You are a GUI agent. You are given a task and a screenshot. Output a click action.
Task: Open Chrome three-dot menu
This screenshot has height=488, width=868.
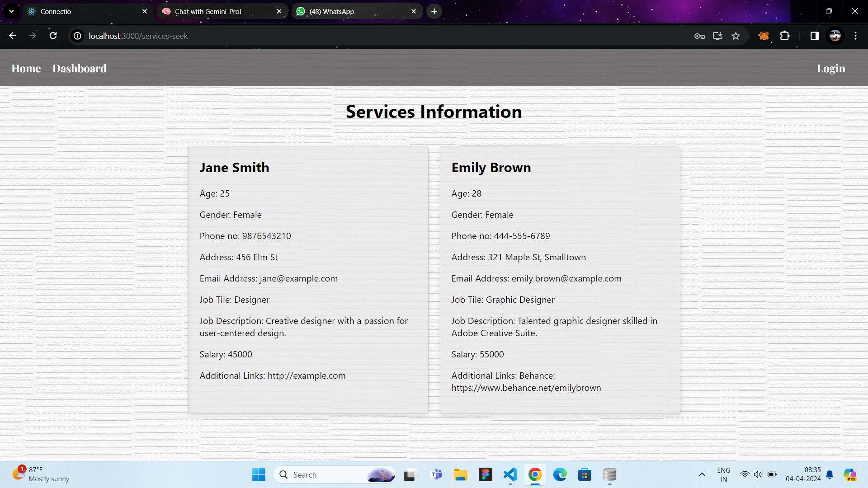tap(855, 36)
